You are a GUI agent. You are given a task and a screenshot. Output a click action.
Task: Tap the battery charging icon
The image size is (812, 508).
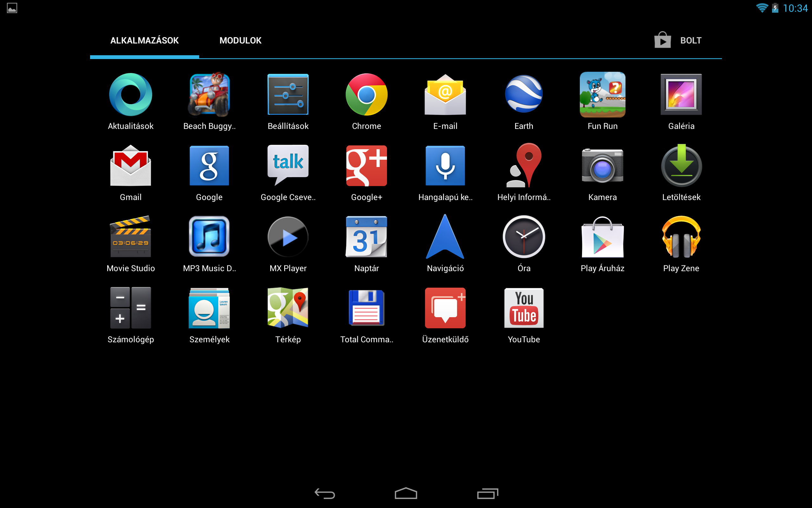775,8
